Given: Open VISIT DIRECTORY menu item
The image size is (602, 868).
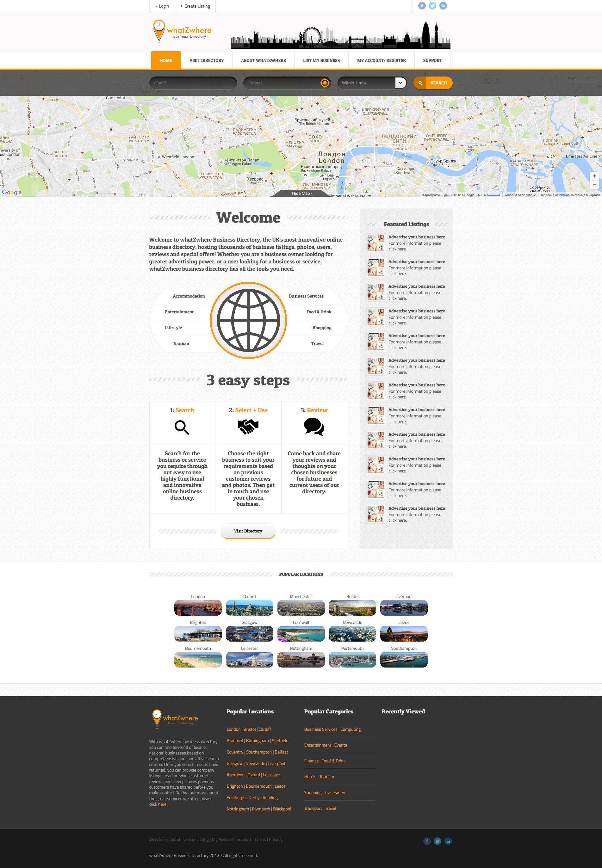Looking at the screenshot, I should (206, 60).
